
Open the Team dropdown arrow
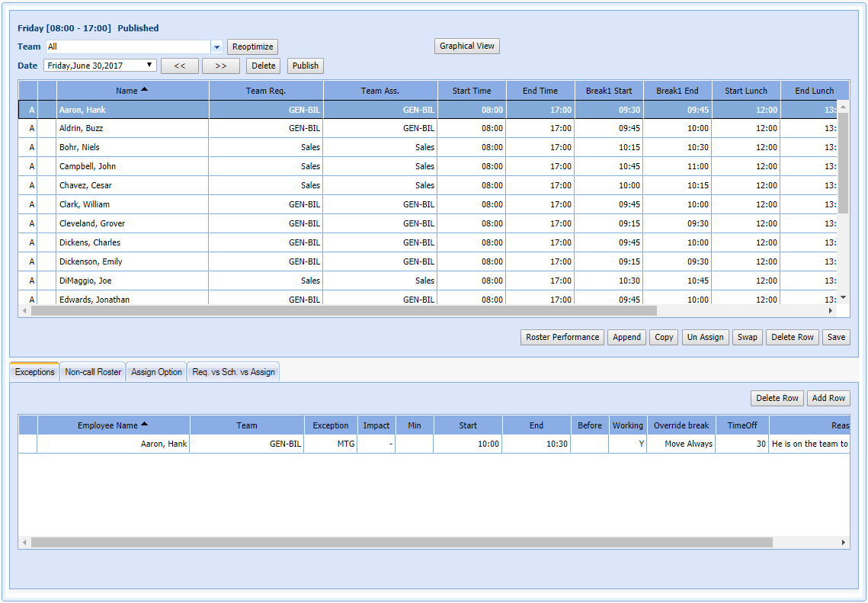click(x=216, y=47)
